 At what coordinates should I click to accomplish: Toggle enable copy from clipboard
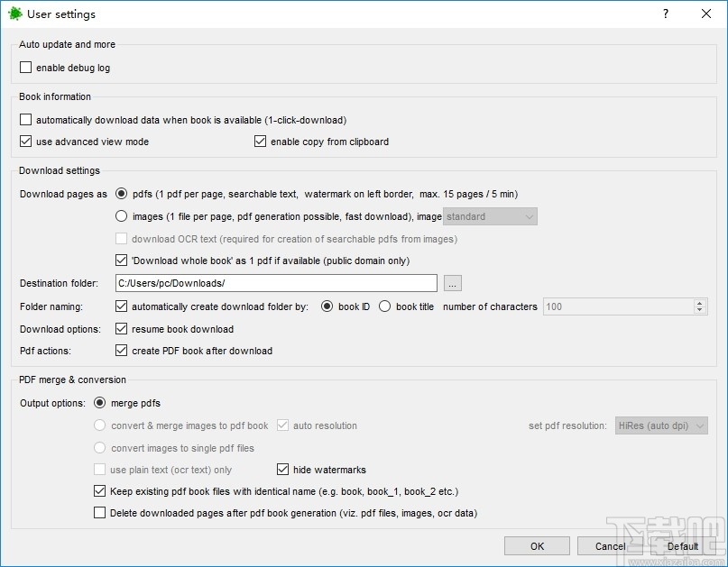coord(260,142)
